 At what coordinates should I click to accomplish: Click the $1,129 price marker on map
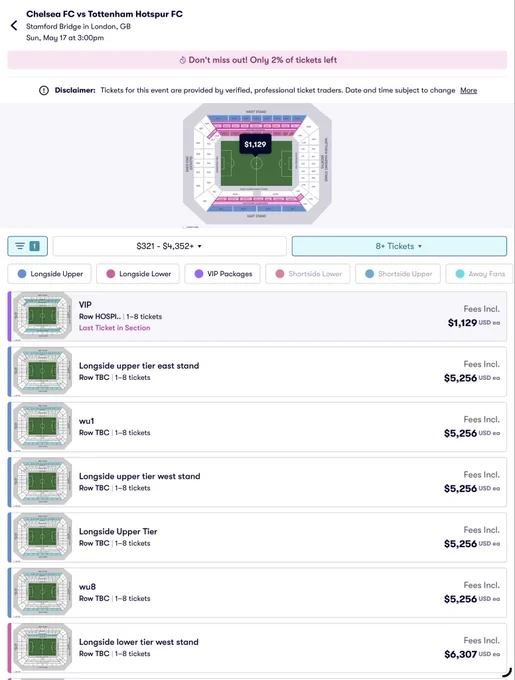pyautogui.click(x=255, y=144)
